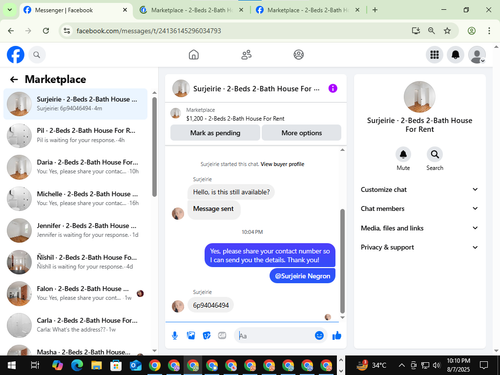Mute this chat with bell icon
The width and height of the screenshot is (500, 375).
click(x=403, y=154)
